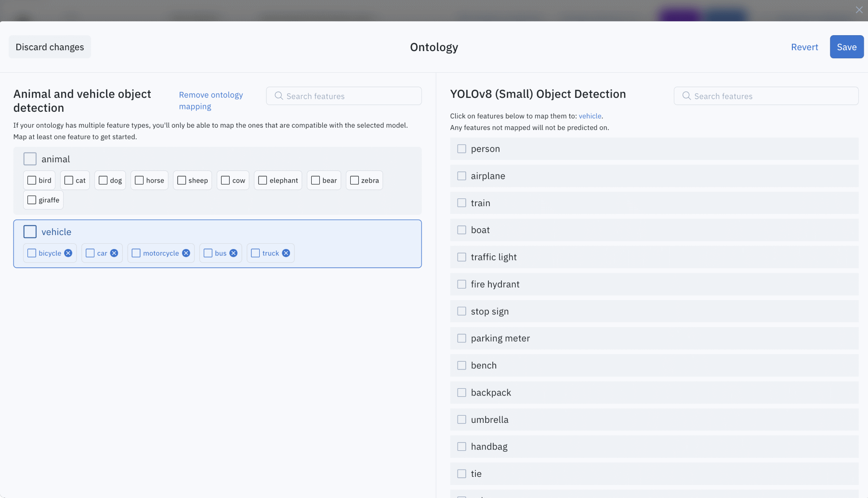
Task: Check the bear feature checkbox
Action: (x=316, y=180)
